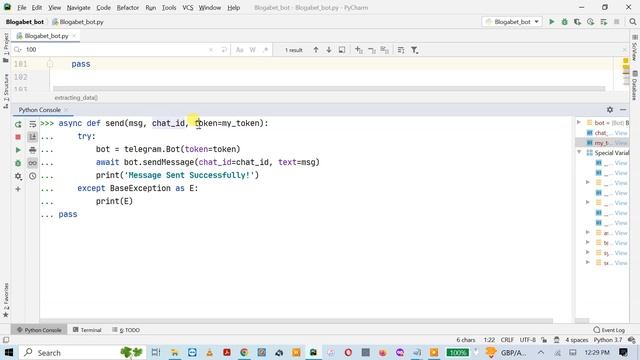The width and height of the screenshot is (640, 360).
Task: Toggle Match Case in search bar
Action: pos(240,50)
